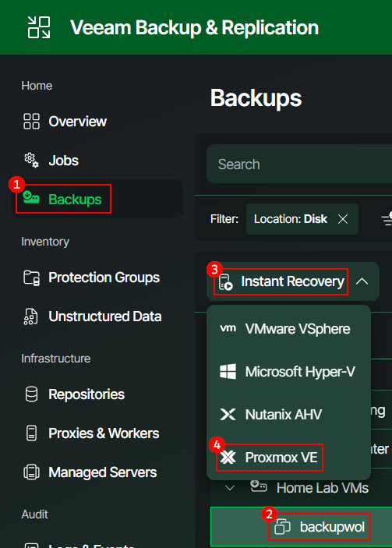Click the Managed Servers icon
This screenshot has width=392, height=548.
tap(31, 472)
